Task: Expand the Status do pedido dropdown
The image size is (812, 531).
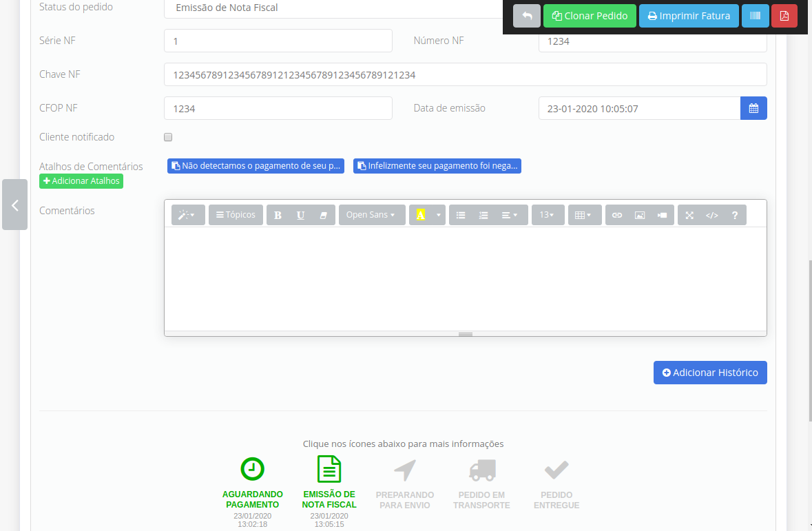Action: click(x=337, y=8)
